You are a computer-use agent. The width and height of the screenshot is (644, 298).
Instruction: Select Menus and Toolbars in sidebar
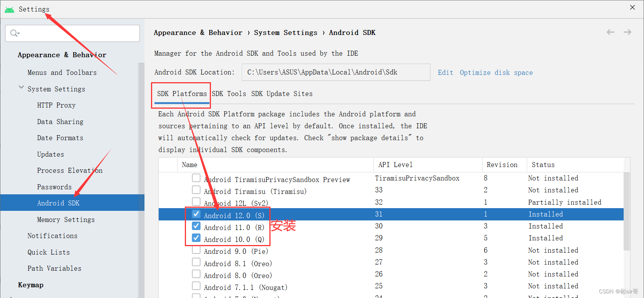pyautogui.click(x=62, y=73)
